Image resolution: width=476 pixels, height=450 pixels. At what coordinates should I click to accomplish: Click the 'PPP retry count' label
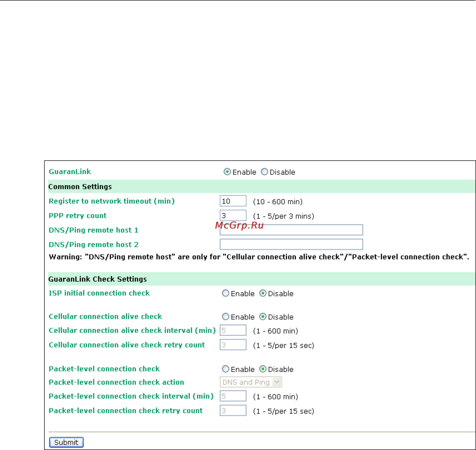click(77, 216)
